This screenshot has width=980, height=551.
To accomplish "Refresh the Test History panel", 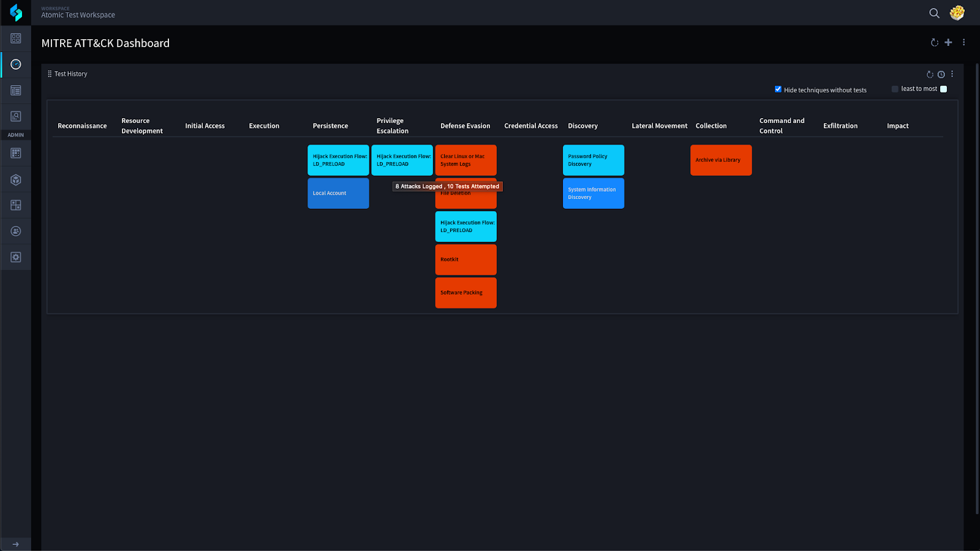I will point(930,74).
